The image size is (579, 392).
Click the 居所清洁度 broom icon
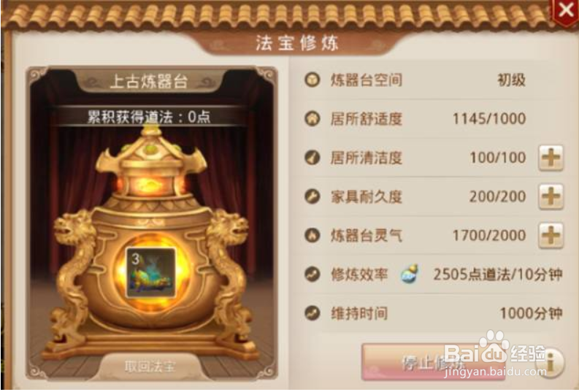[312, 158]
